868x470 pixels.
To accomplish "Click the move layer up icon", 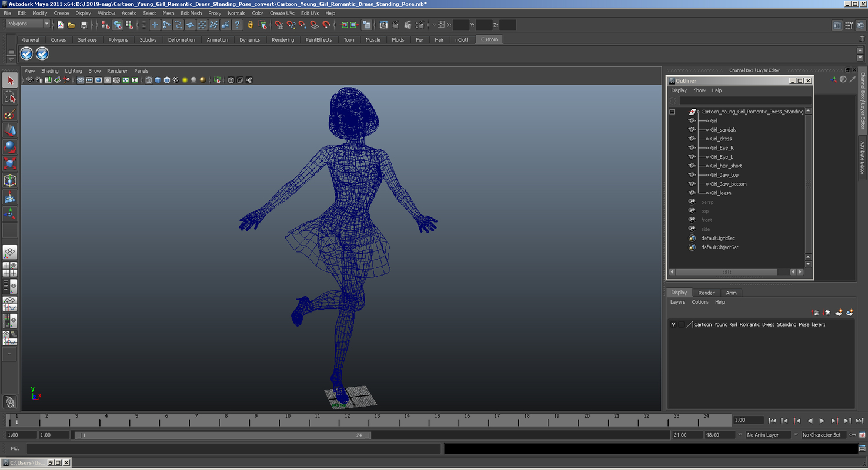I will pyautogui.click(x=814, y=313).
